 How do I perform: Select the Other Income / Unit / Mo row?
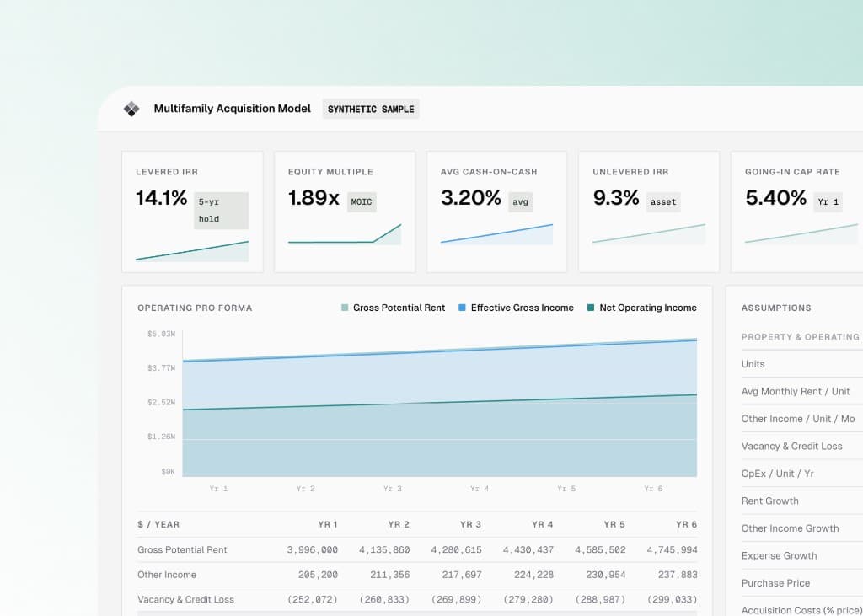(x=802, y=419)
